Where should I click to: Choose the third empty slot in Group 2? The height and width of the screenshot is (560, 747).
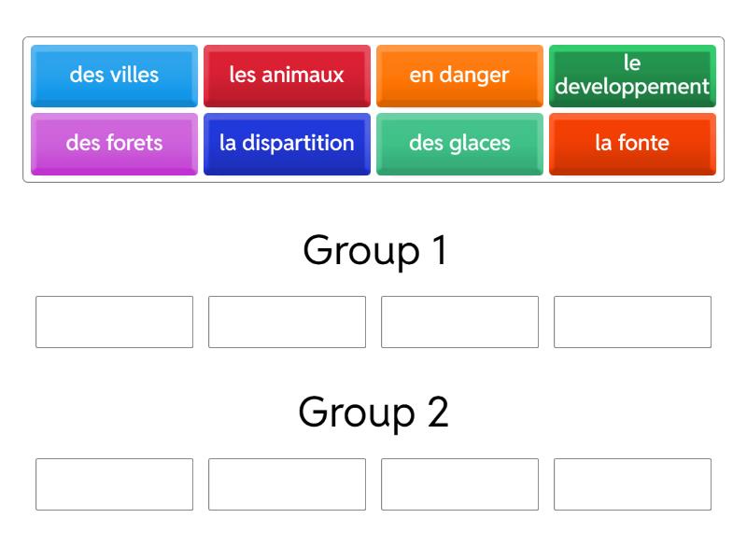click(x=459, y=484)
